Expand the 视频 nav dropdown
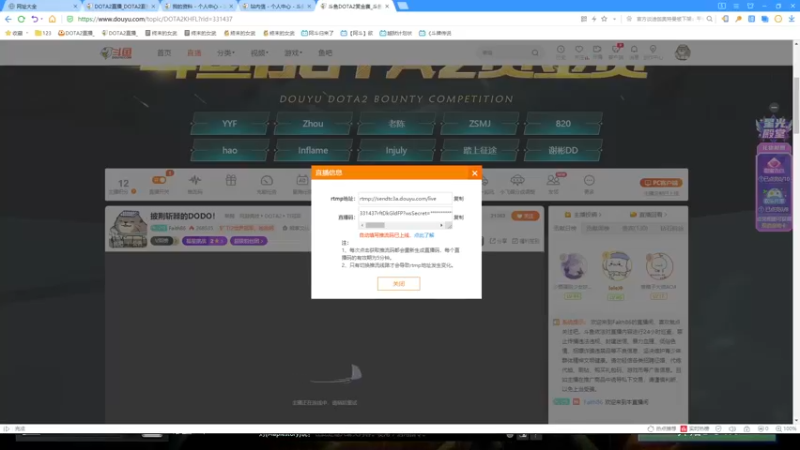Viewport: 800px width, 450px height. (259, 53)
